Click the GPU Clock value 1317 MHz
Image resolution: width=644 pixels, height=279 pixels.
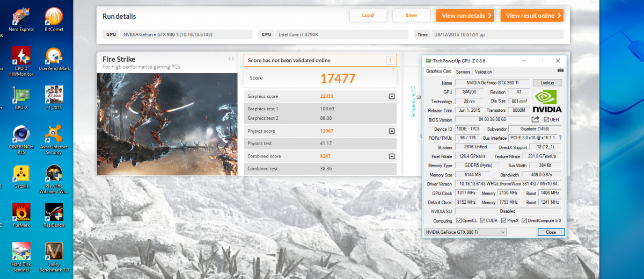coord(466,193)
